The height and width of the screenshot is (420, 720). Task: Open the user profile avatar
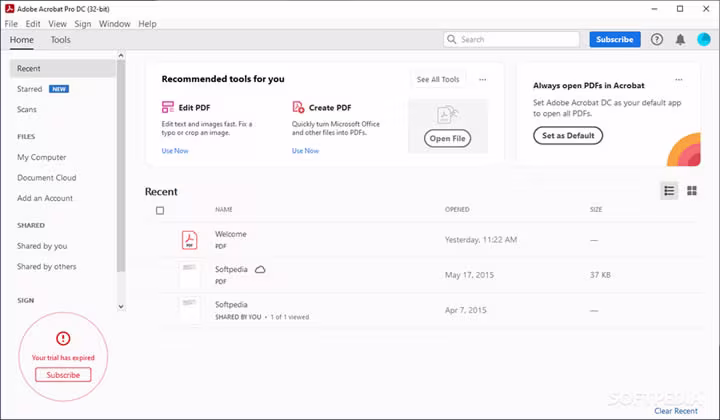[x=703, y=39]
